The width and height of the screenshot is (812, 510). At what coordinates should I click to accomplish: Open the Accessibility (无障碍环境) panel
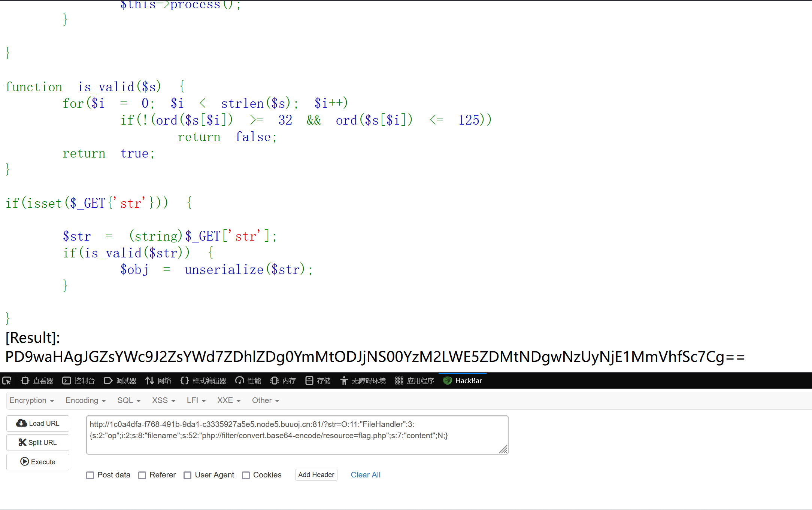[363, 381]
